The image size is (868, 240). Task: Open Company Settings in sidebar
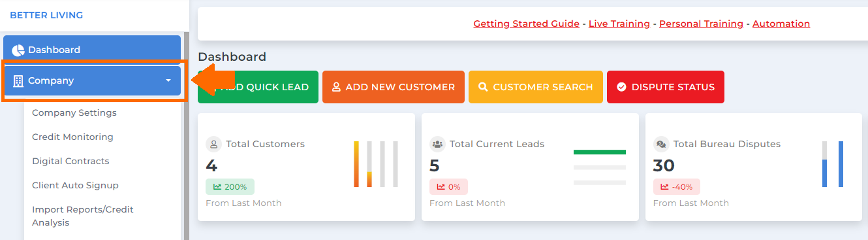[74, 112]
